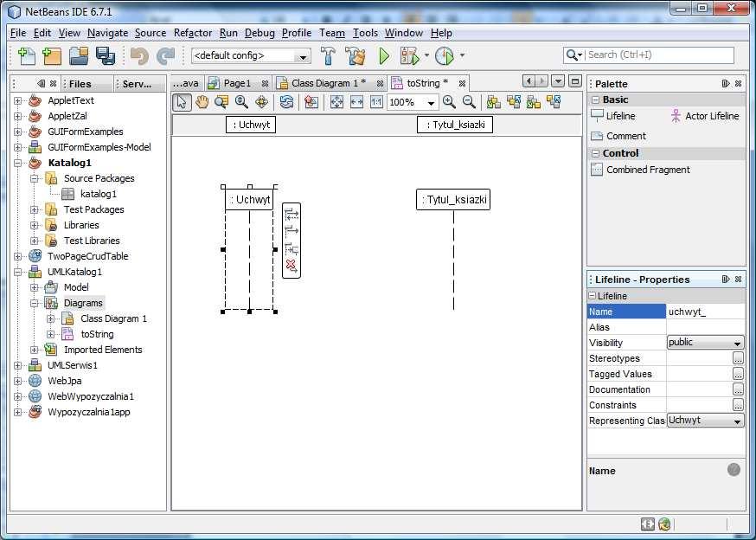
Task: Show the editor tab list dropdown arrow
Action: (x=558, y=81)
